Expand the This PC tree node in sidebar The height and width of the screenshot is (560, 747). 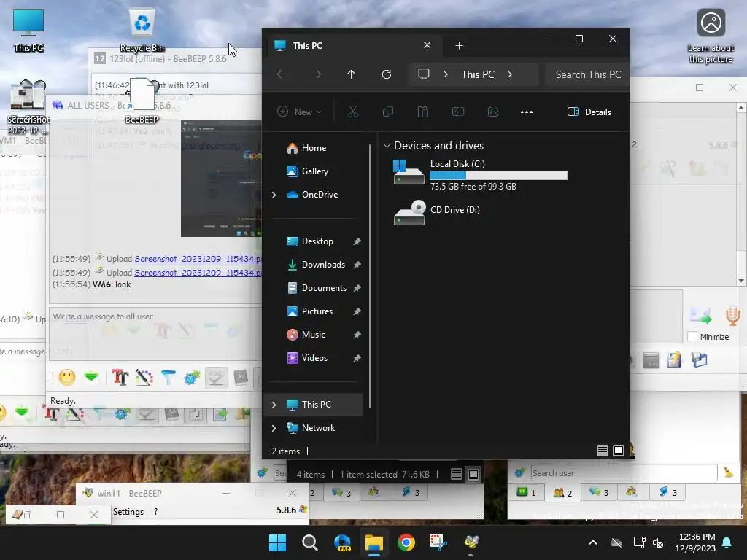pyautogui.click(x=274, y=405)
